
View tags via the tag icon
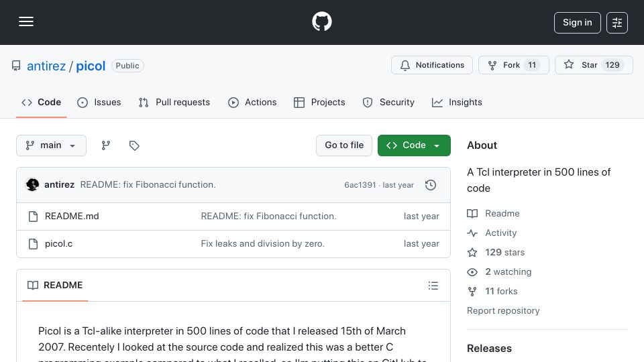tap(134, 145)
